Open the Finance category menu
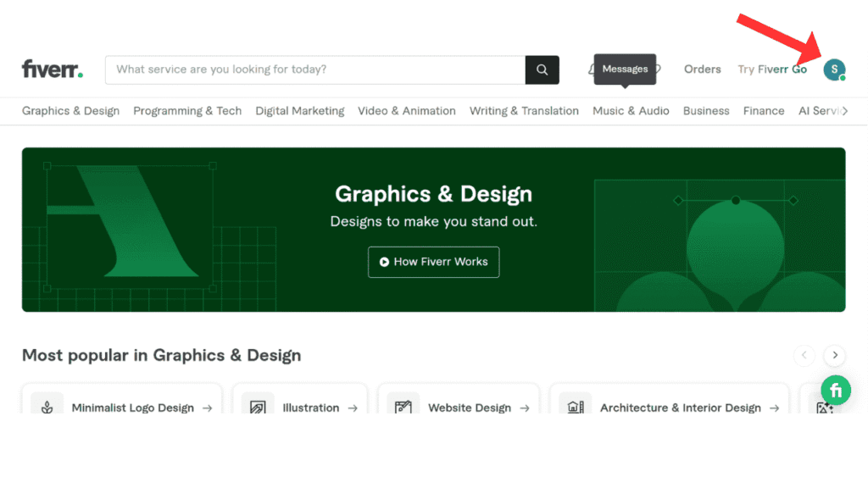This screenshot has height=488, width=868. 764,111
